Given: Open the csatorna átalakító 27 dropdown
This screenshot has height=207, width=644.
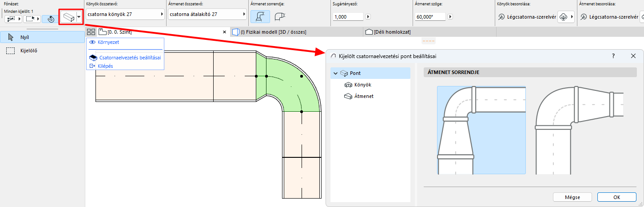Looking at the screenshot, I should (207, 15).
